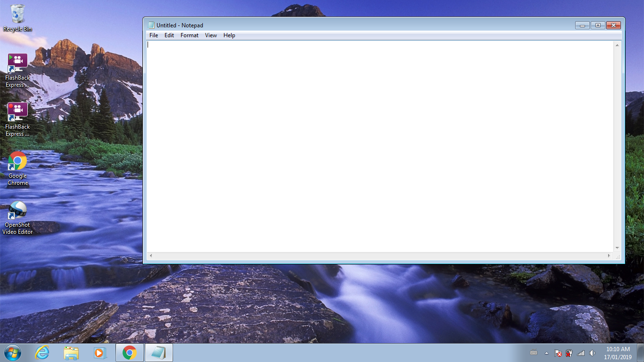Expand the hidden tray icons chevron
Screen dimensions: 644x362
(546, 353)
